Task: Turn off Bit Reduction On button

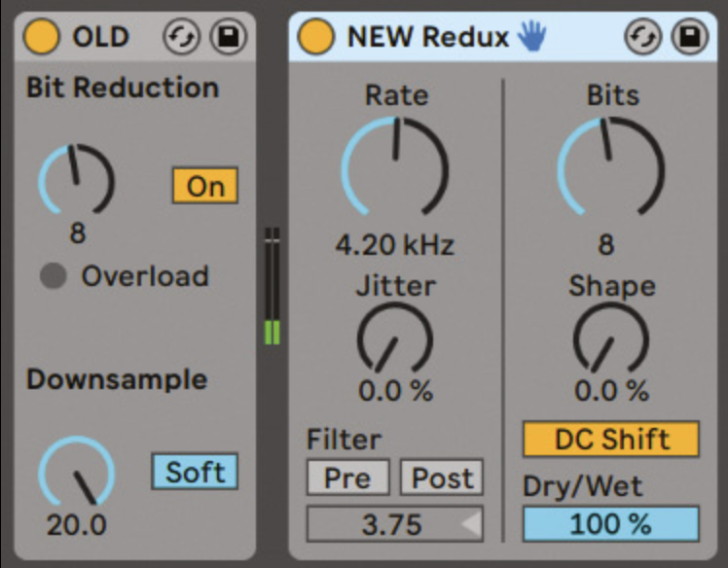Action: coord(205,186)
